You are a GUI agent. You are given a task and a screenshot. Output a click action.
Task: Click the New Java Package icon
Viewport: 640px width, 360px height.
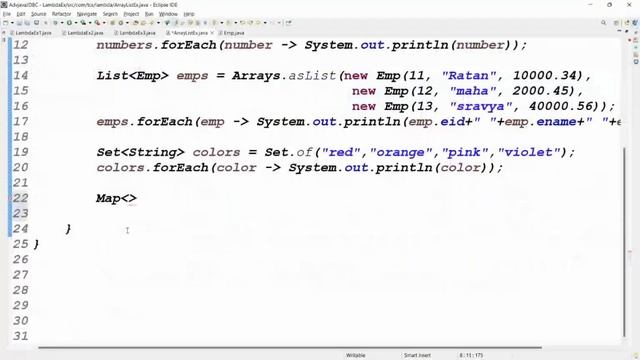(x=112, y=23)
